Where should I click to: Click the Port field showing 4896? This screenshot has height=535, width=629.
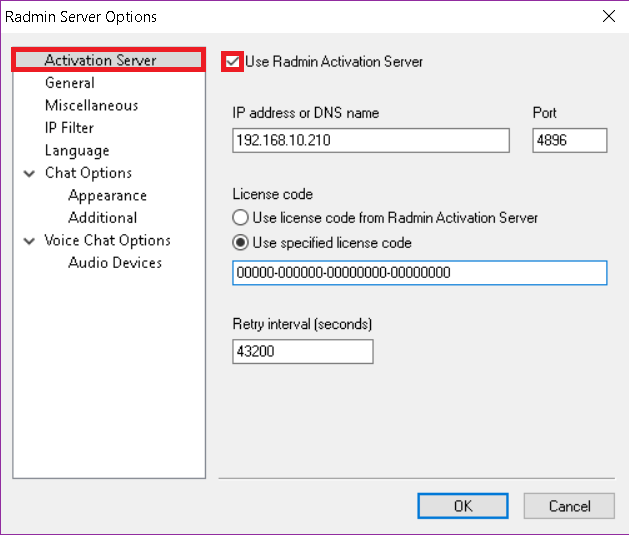[x=570, y=140]
